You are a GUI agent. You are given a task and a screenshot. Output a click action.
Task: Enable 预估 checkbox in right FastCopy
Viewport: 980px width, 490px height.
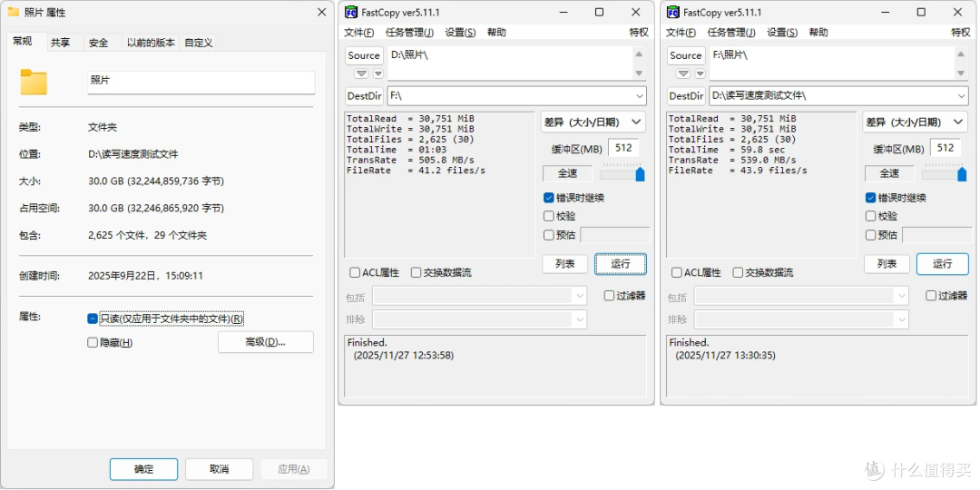click(870, 235)
